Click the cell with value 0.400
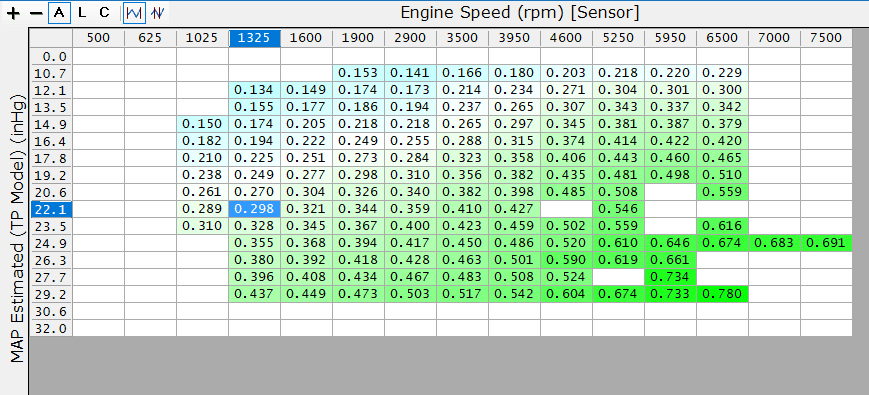This screenshot has height=395, width=869. click(411, 227)
